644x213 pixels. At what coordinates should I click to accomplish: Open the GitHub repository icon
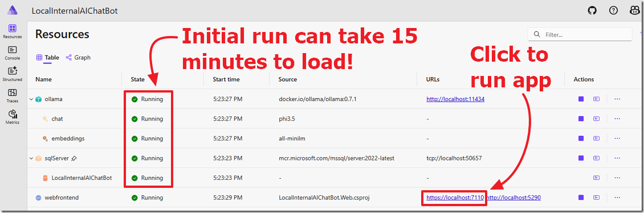pos(592,11)
